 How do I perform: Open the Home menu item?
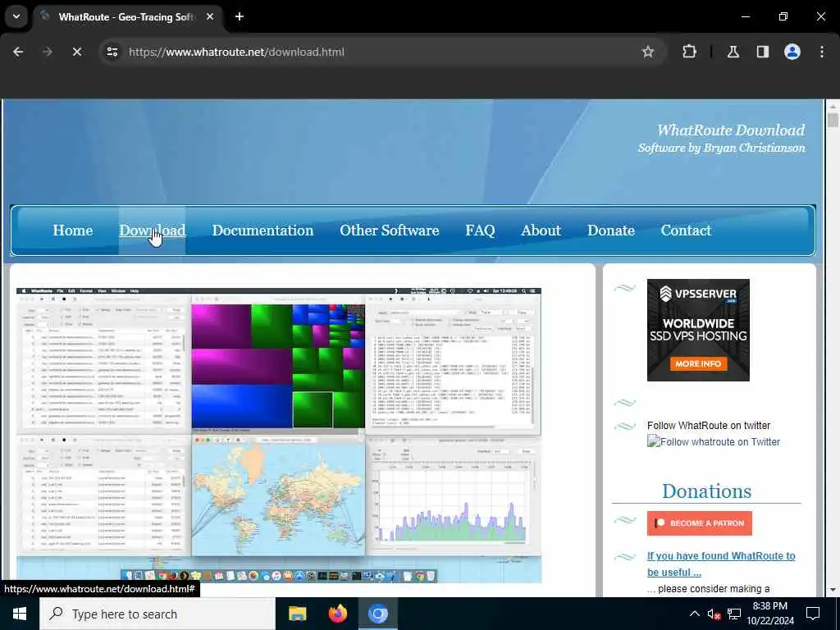click(73, 231)
